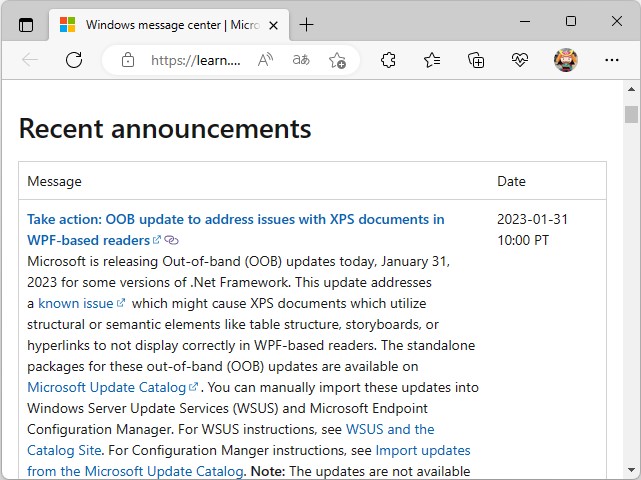Screen dimensions: 641x480
Task: Copy anchor link icon beside announcement title
Action: pyautogui.click(x=171, y=240)
